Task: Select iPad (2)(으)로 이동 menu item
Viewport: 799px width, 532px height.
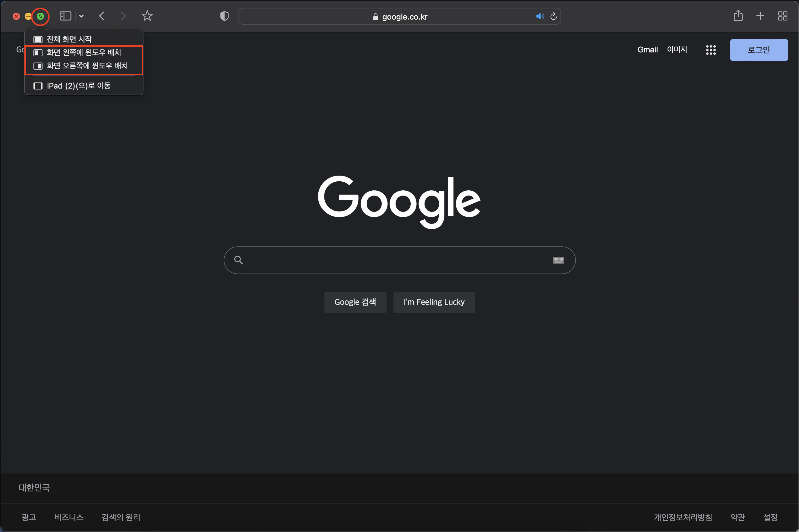Action: pyautogui.click(x=78, y=86)
